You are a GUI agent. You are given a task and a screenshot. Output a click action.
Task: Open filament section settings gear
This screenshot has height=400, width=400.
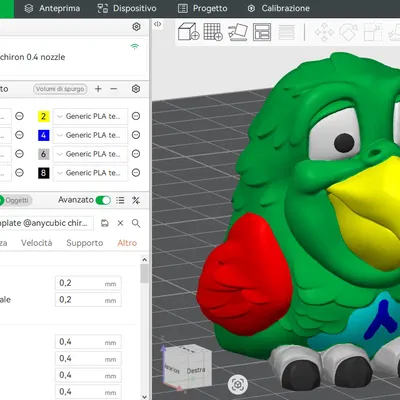(136, 89)
